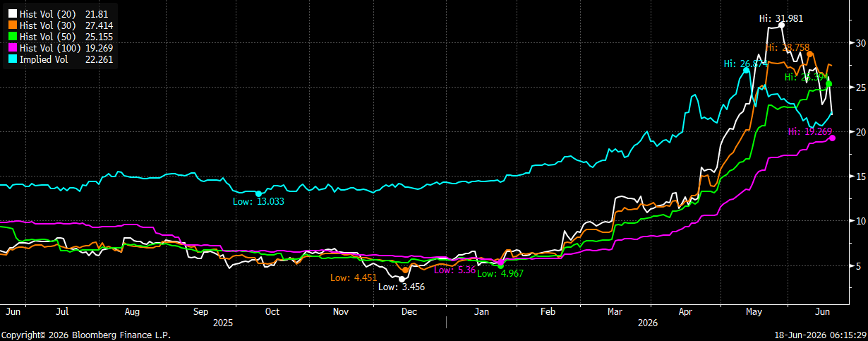Click the Low: 4.967 green marker dot
The height and width of the screenshot is (341, 868).
coord(500,266)
